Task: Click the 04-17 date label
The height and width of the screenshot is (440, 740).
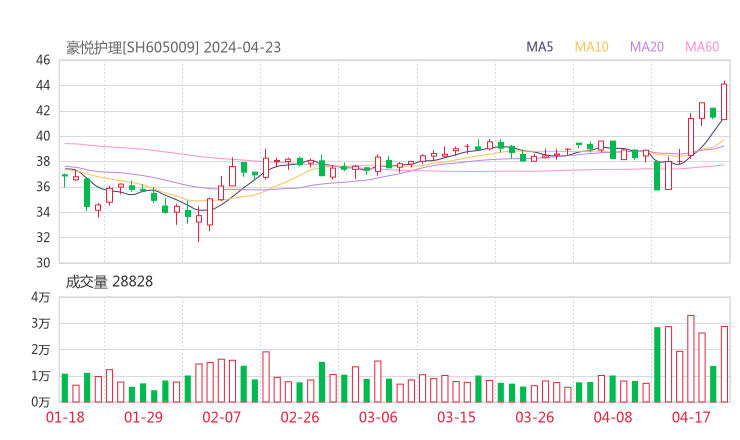Action: 691,417
